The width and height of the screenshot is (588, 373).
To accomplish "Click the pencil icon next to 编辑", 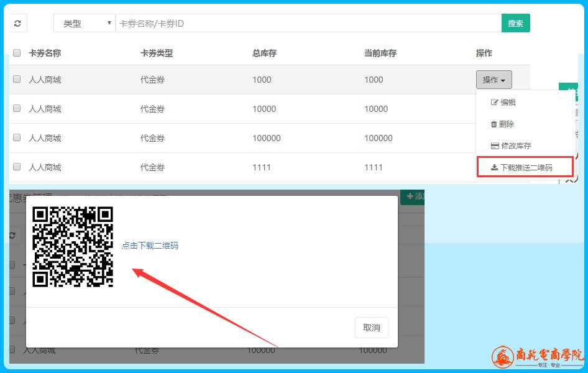I will coord(495,103).
